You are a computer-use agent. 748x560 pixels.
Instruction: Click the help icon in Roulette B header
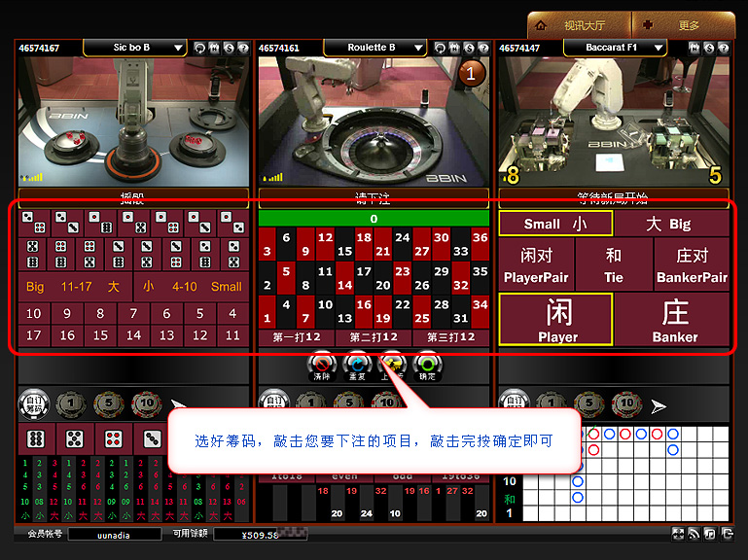(482, 48)
